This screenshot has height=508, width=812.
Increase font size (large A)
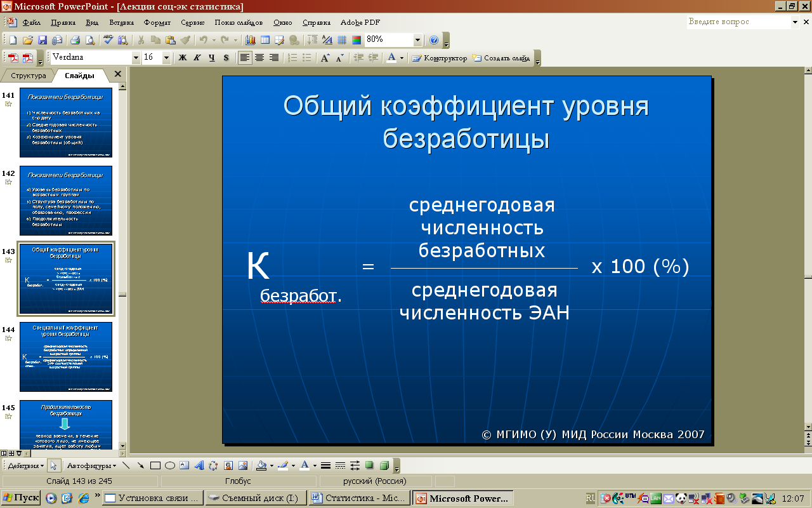(325, 58)
